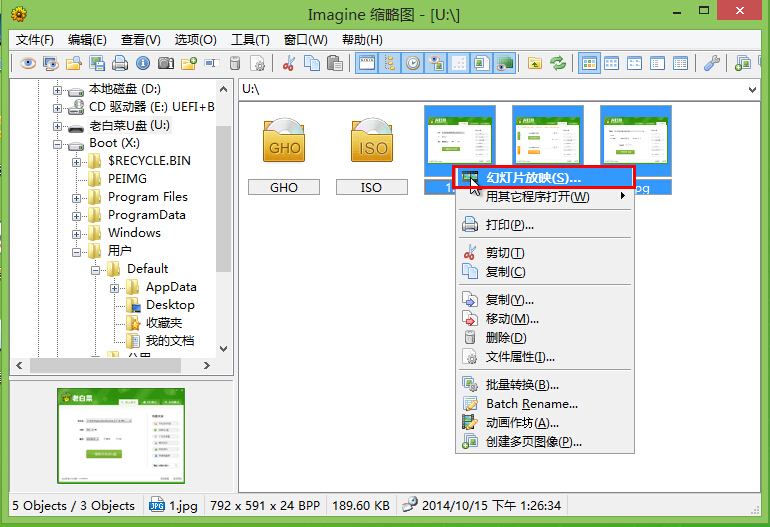Toggle the picture-on-page toolbar button
This screenshot has width=770, height=527.
point(481,63)
